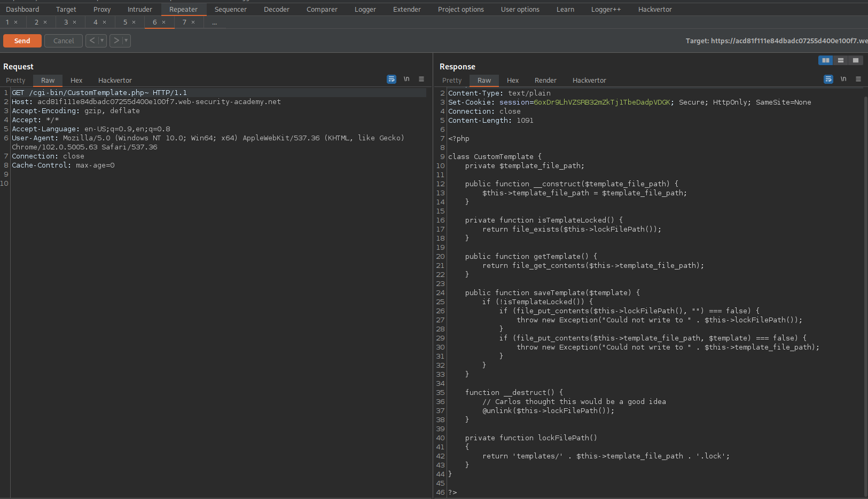Switch to Repeater tab 1
This screenshot has width=868, height=499.
(x=7, y=22)
